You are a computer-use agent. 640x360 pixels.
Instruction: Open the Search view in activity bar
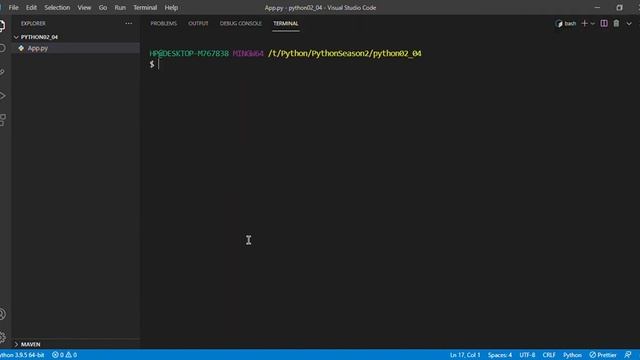(2, 49)
